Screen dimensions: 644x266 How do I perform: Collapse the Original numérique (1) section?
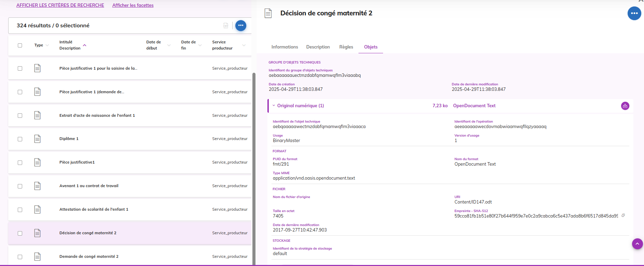274,106
